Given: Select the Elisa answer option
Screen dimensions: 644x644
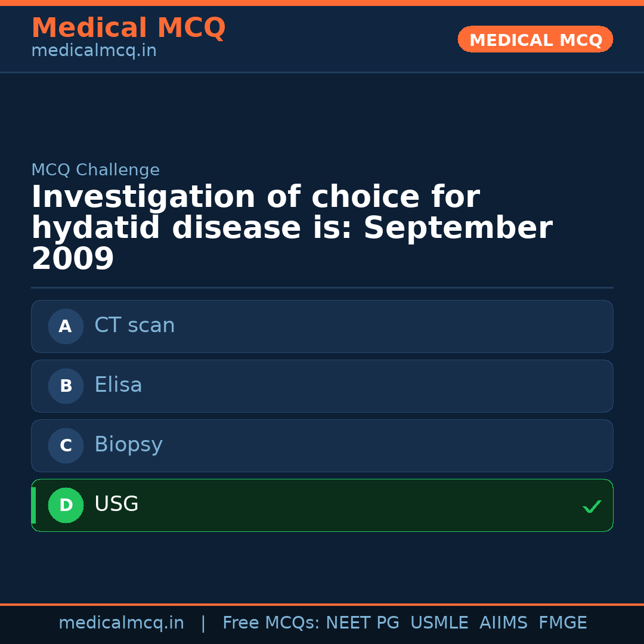Looking at the screenshot, I should pyautogui.click(x=322, y=386).
